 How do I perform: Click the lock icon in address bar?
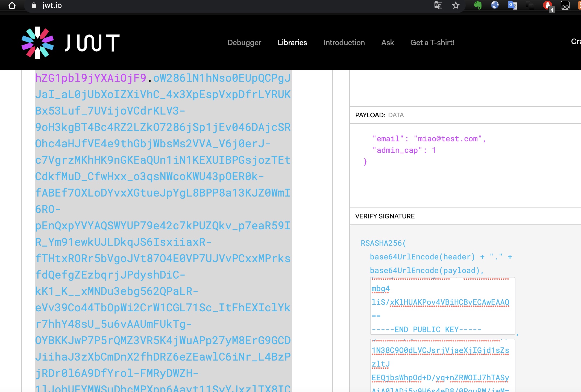34,5
